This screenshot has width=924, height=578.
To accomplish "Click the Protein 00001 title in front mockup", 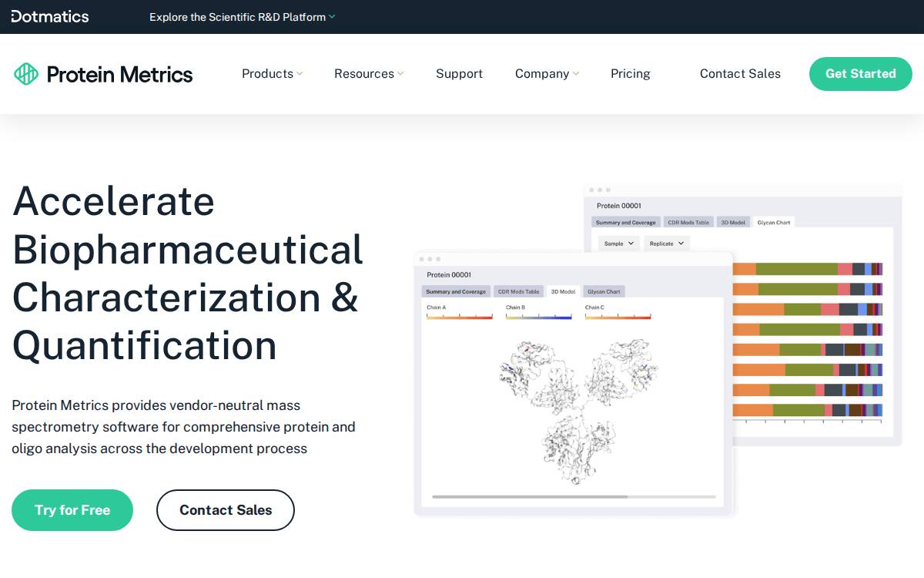I will (x=449, y=275).
